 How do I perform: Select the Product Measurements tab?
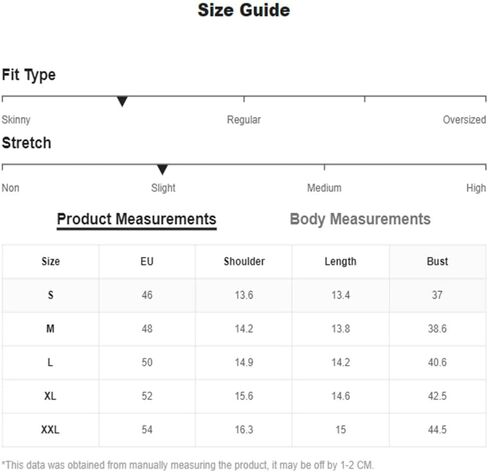pyautogui.click(x=137, y=220)
